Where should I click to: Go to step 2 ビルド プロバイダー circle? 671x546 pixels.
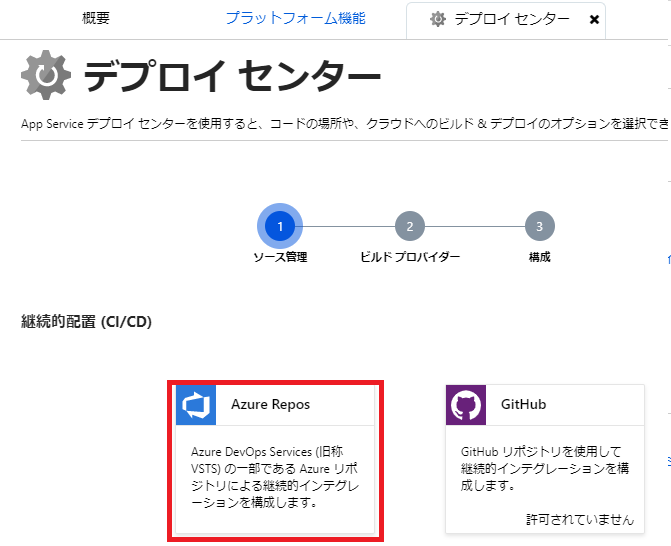tap(410, 226)
